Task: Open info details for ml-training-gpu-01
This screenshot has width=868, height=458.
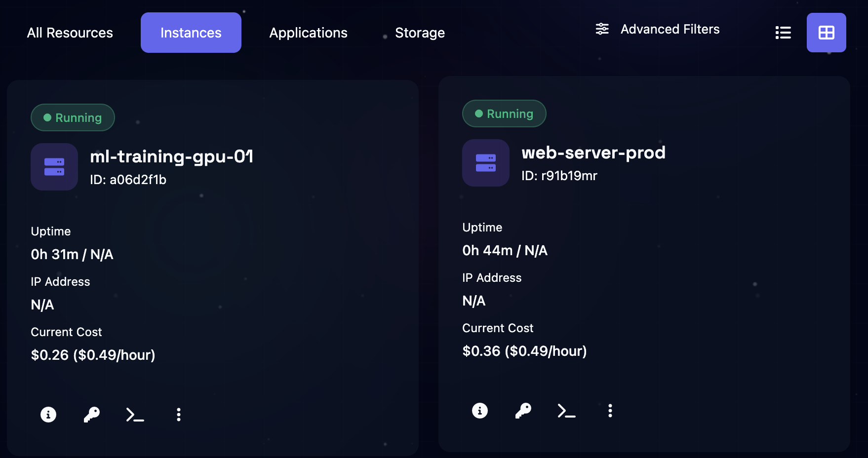Action: point(48,415)
